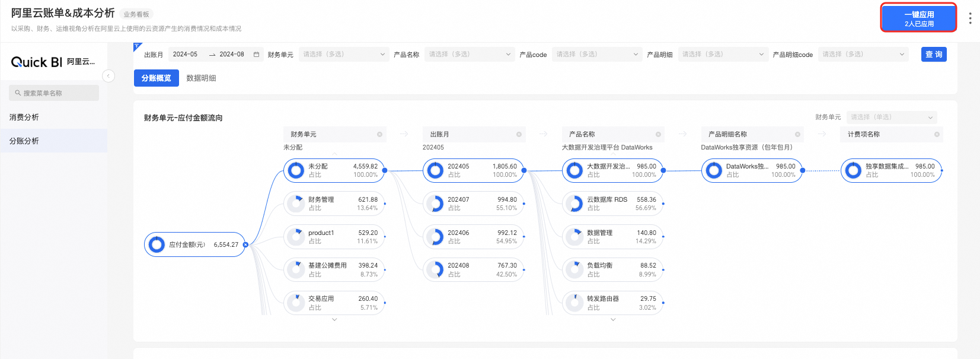Click the donut icon of the 基建公摊费用 node

tap(296, 269)
